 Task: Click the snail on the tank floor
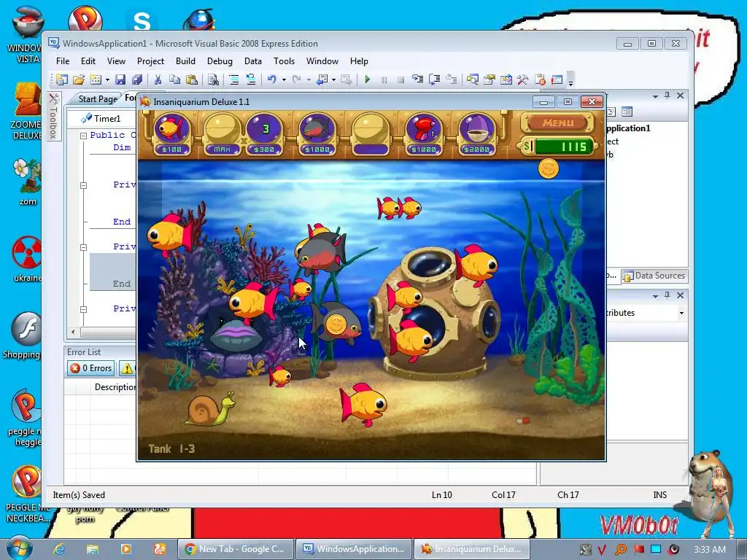[x=209, y=408]
